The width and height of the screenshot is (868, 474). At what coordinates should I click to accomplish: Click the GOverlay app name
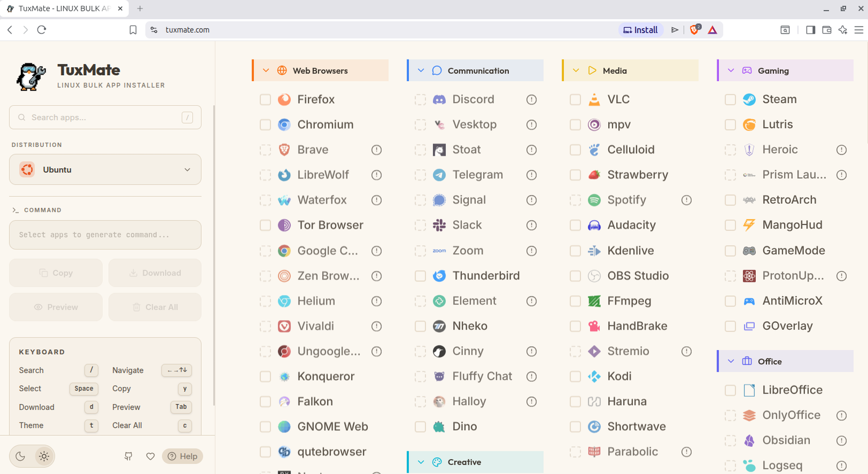(788, 326)
